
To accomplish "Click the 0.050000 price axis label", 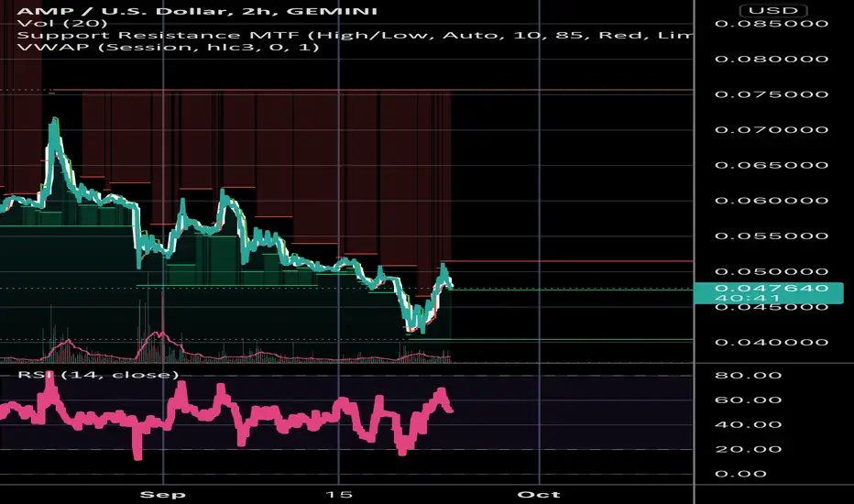I will [x=772, y=271].
